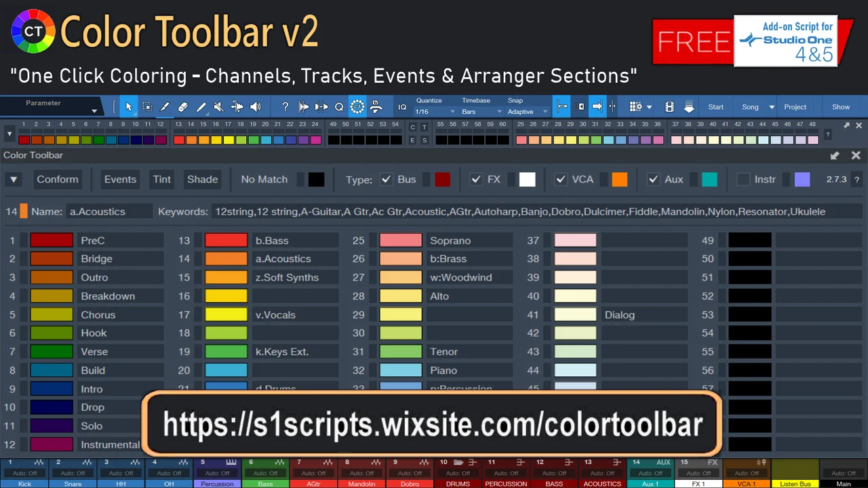
Task: Select the Eraser tool
Action: [x=182, y=107]
